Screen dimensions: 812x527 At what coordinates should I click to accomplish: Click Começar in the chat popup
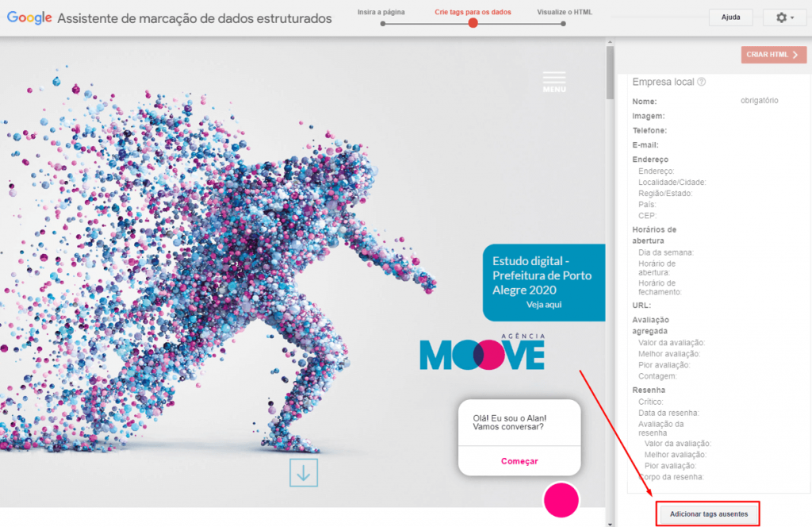pos(519,461)
